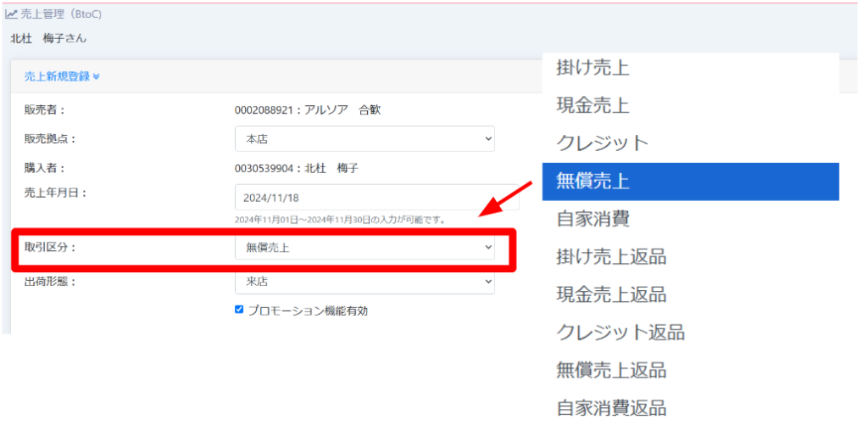Viewport: 868px width, 431px height.
Task: Choose クレジット返品 option
Action: coord(620,332)
